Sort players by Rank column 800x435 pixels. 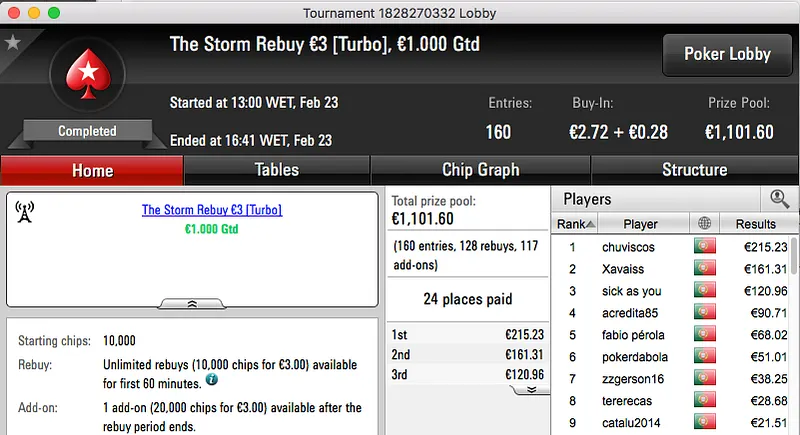[575, 224]
